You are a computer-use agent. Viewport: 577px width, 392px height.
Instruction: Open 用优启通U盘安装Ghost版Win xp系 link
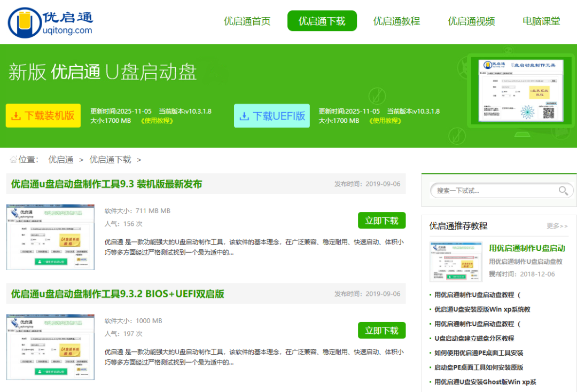pyautogui.click(x=485, y=382)
